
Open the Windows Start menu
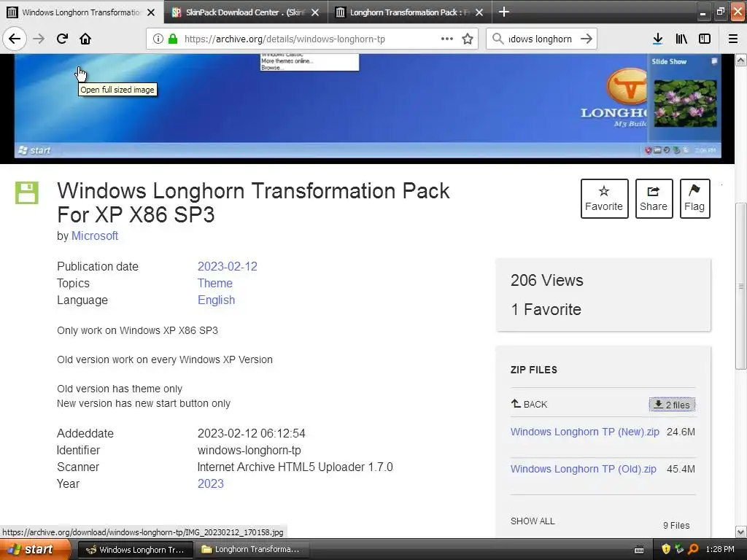(x=35, y=549)
